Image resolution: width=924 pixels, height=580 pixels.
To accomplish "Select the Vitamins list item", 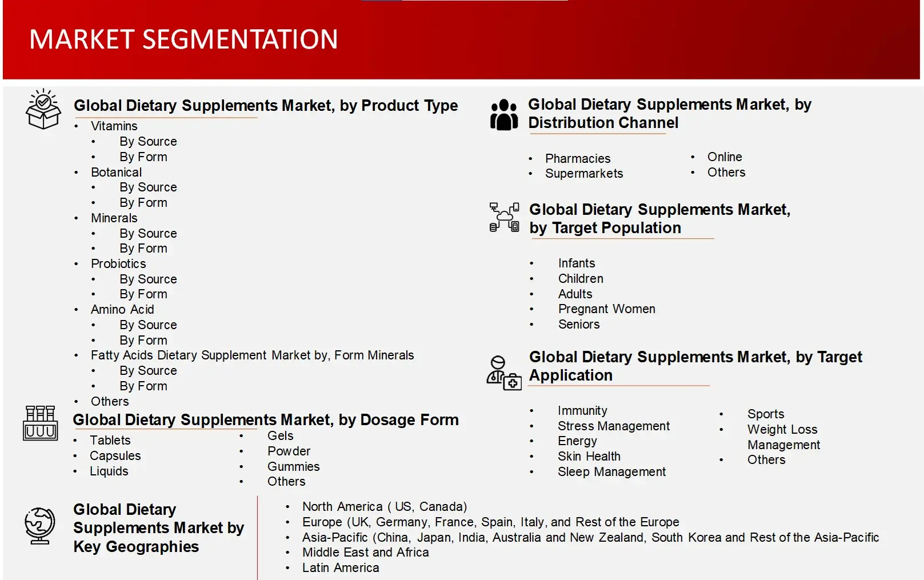I will tap(114, 126).
